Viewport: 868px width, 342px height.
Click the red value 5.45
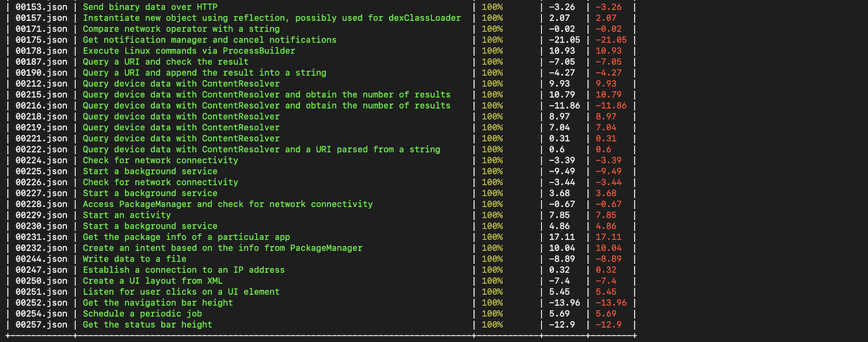[x=606, y=292]
